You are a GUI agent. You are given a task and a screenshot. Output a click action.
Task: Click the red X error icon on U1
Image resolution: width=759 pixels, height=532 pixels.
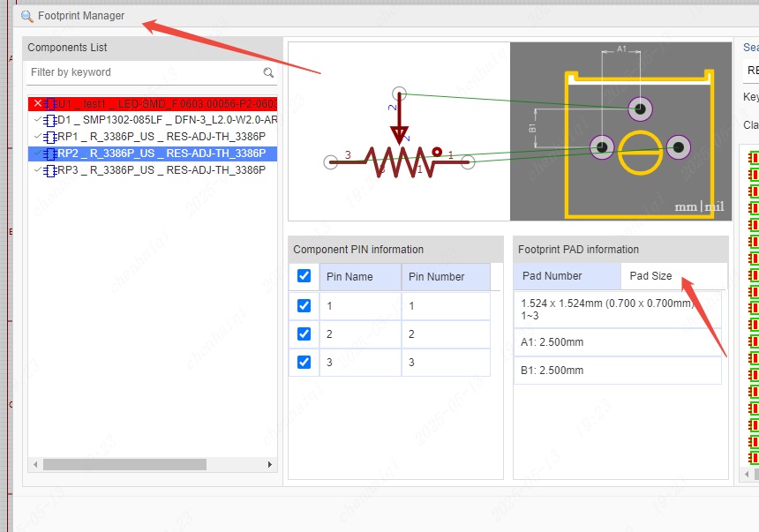click(37, 103)
